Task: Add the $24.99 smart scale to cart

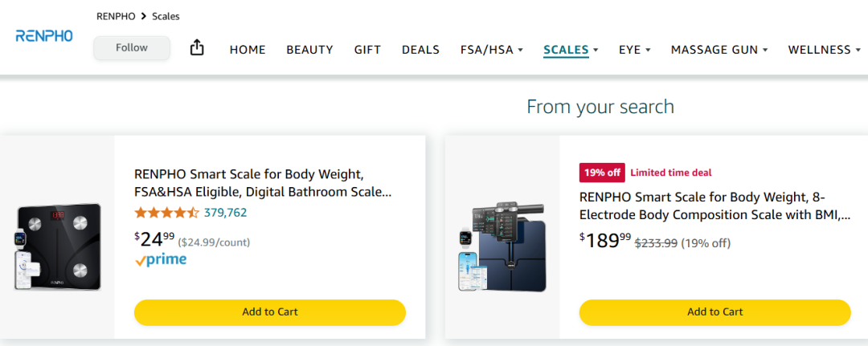Action: (270, 312)
